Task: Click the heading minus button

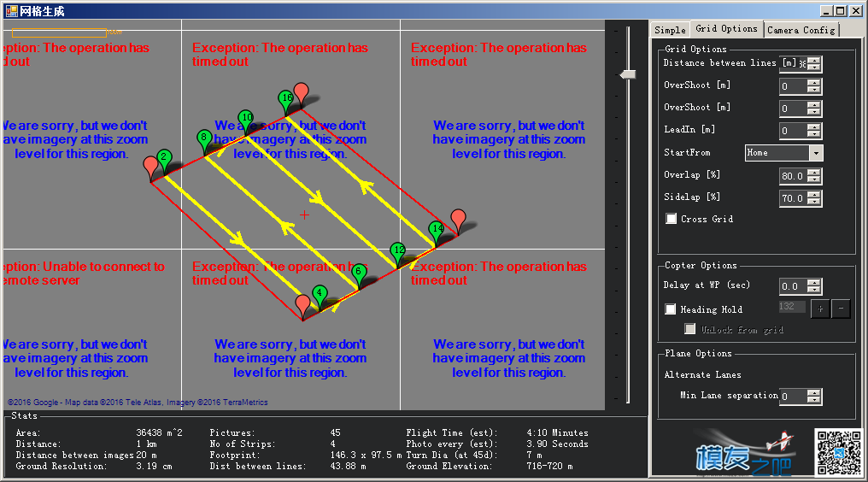Action: (x=841, y=309)
